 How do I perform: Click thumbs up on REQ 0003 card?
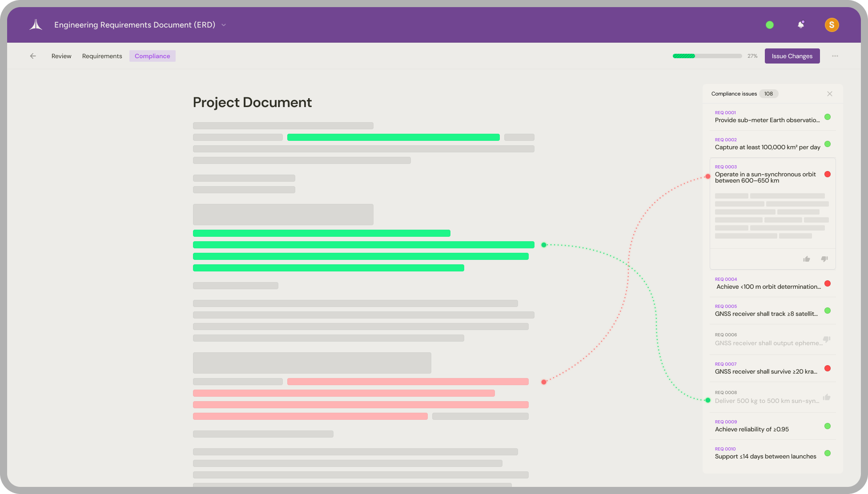807,259
